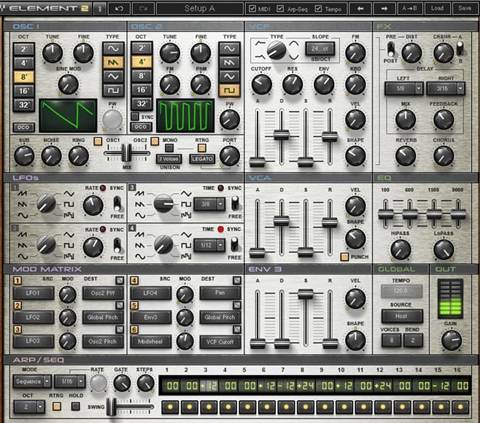The image size is (480, 423).
Task: Click the Load button
Action: click(437, 8)
